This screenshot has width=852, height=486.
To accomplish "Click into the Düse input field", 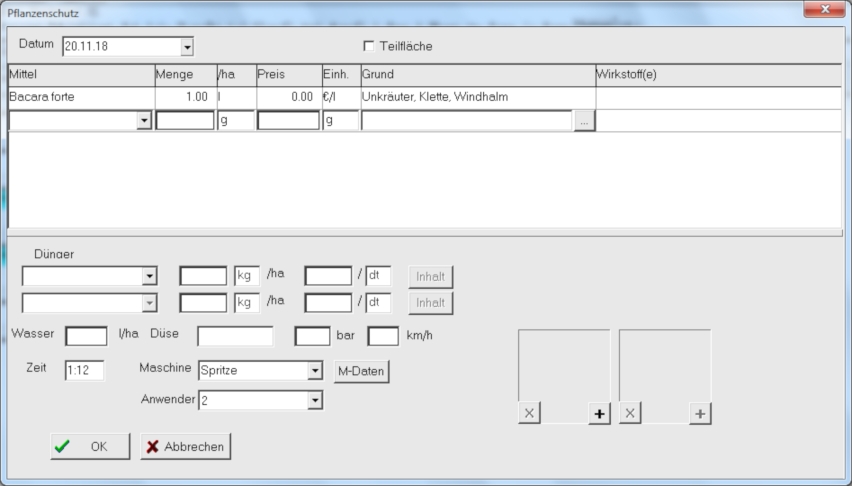I will tap(235, 336).
